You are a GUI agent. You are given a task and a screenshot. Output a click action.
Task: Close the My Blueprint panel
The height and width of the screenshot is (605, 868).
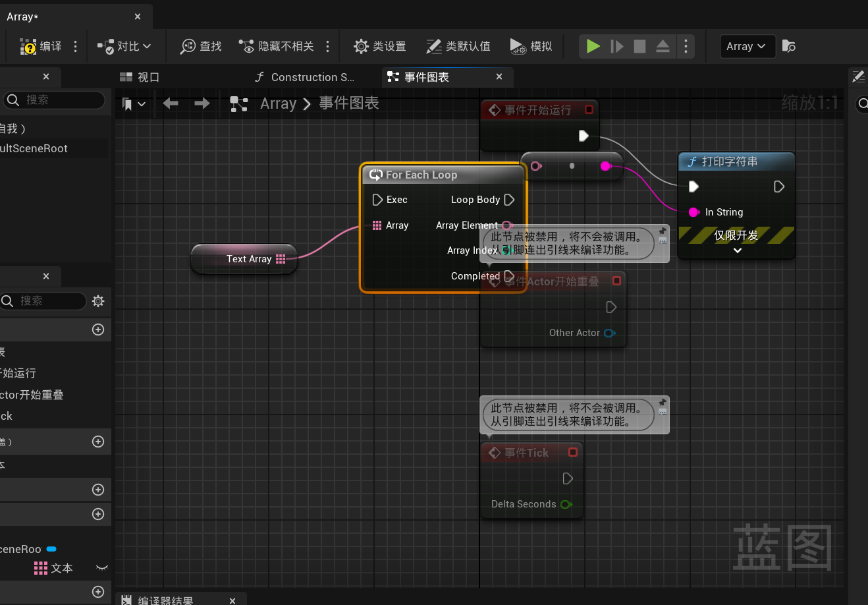(x=46, y=276)
